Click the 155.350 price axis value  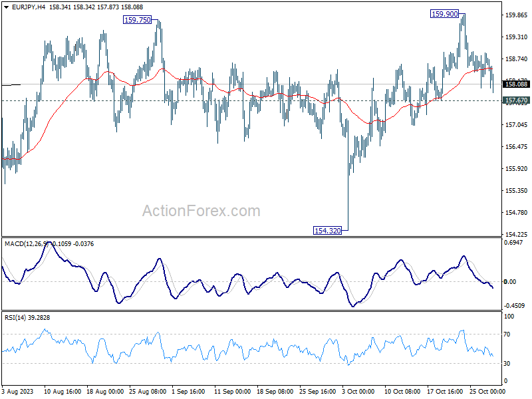(x=517, y=191)
